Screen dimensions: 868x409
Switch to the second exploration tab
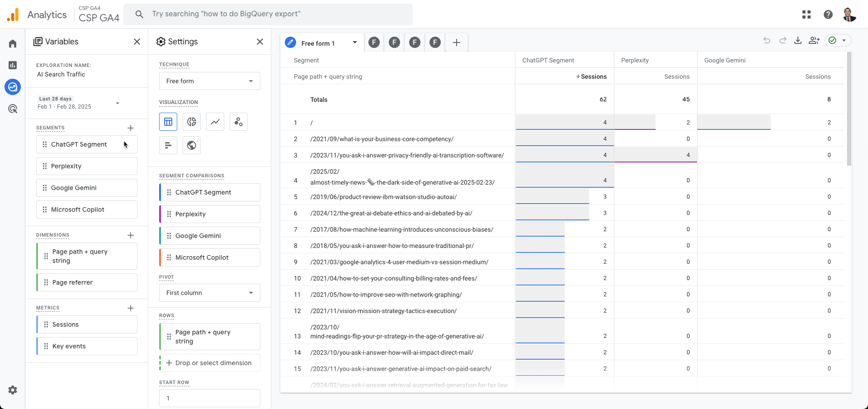click(374, 43)
